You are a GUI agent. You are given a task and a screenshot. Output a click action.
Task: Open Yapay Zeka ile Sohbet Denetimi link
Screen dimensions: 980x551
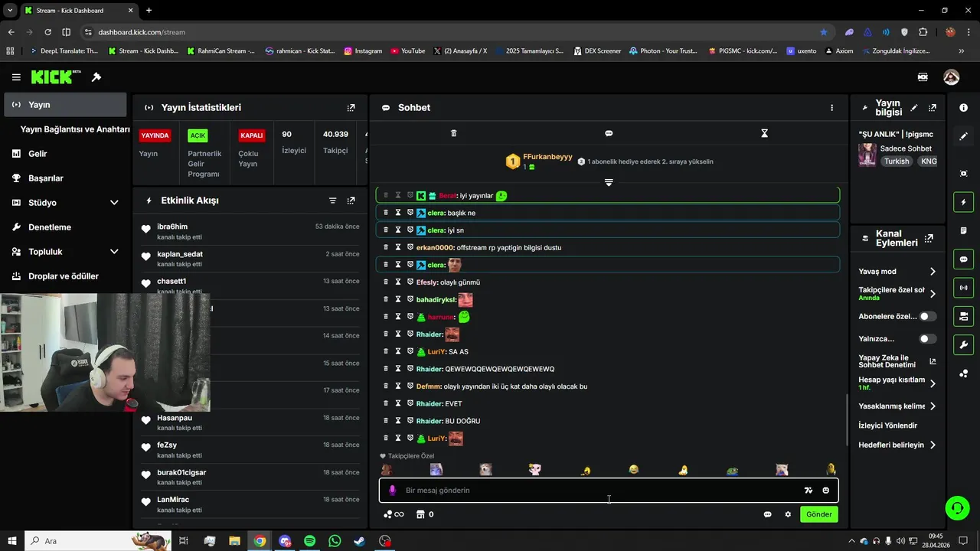pyautogui.click(x=897, y=361)
